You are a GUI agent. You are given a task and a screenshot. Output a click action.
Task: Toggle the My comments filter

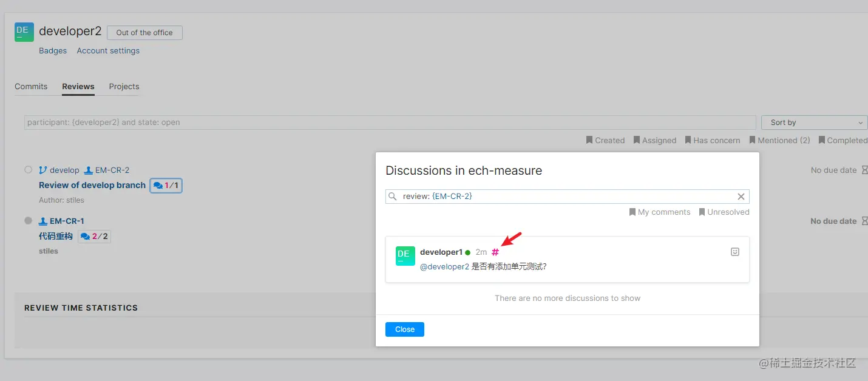tap(660, 212)
